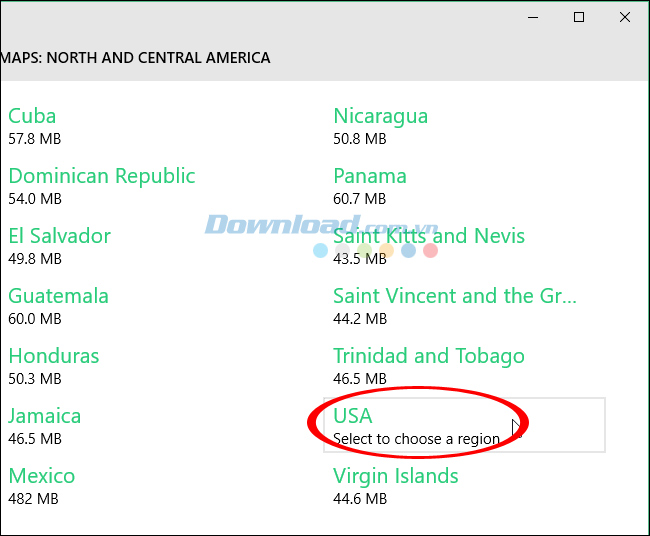The image size is (650, 536).
Task: Close the maps window
Action: pyautogui.click(x=624, y=17)
